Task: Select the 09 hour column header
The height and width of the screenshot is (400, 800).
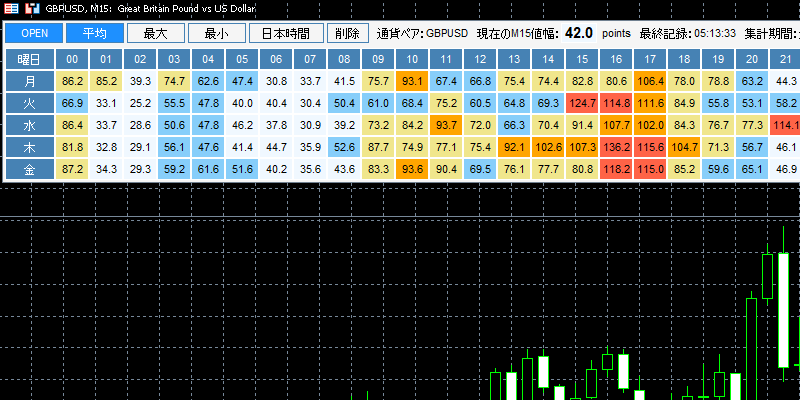Action: click(378, 60)
